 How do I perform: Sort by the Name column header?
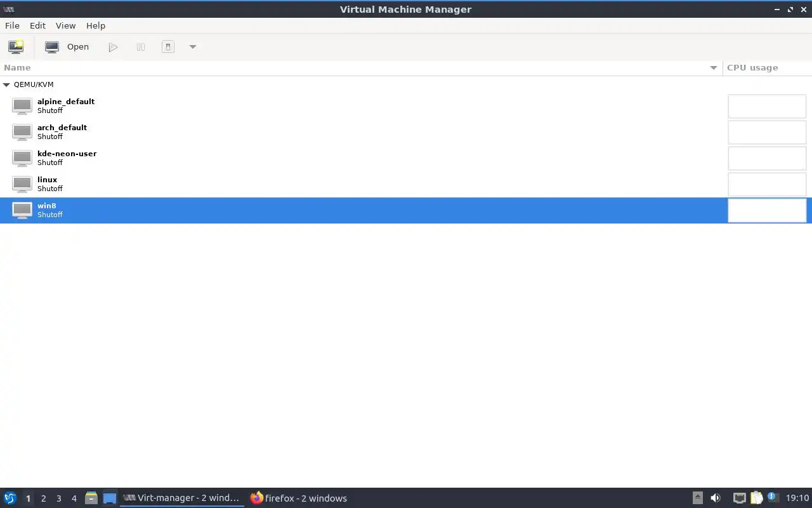(361, 68)
